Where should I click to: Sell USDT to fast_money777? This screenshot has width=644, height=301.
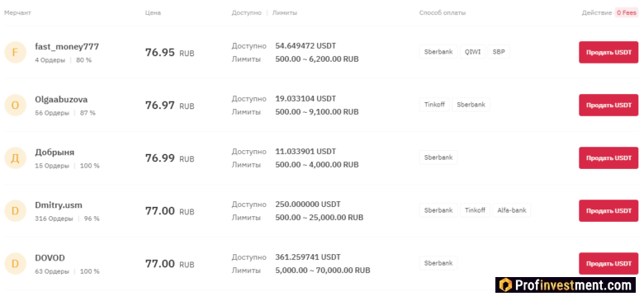608,52
